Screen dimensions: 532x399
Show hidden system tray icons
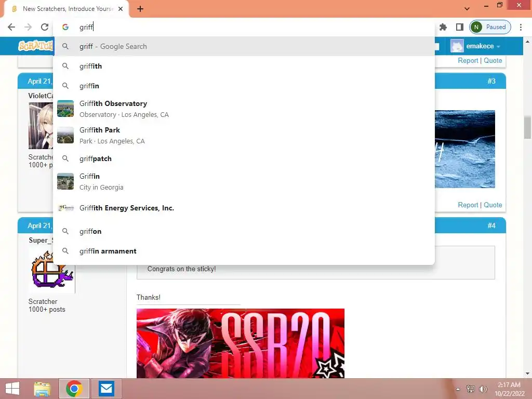coord(458,389)
